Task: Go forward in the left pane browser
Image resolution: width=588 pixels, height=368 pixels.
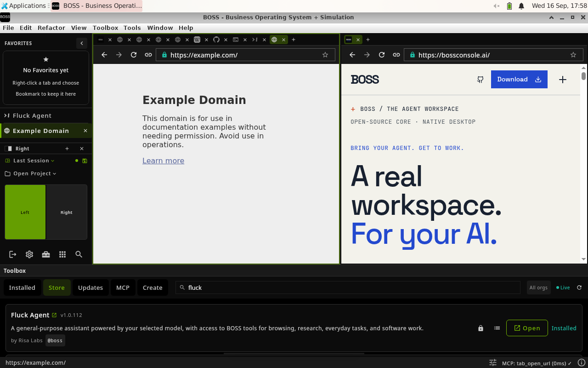Action: (x=119, y=55)
